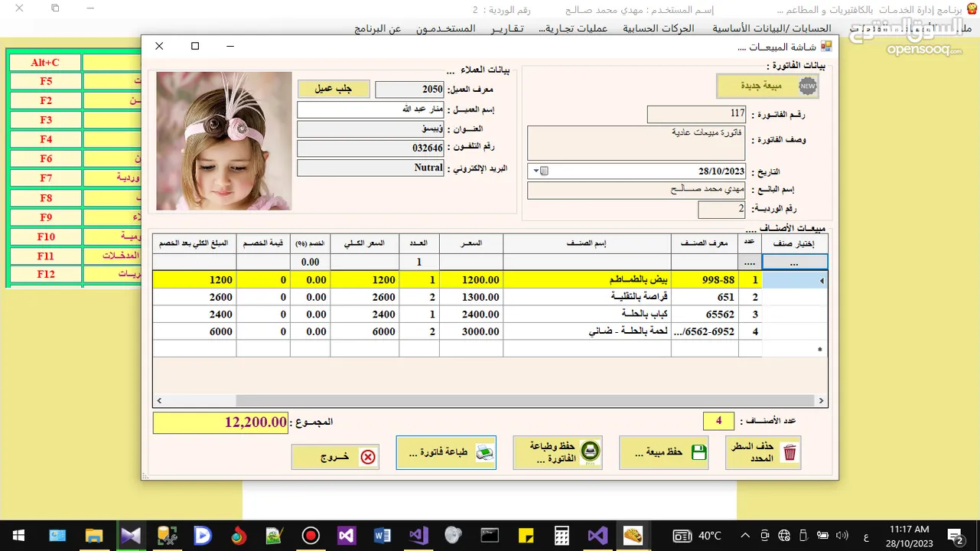Show hidden system tray icons chevron
980x551 pixels.
[x=745, y=536]
